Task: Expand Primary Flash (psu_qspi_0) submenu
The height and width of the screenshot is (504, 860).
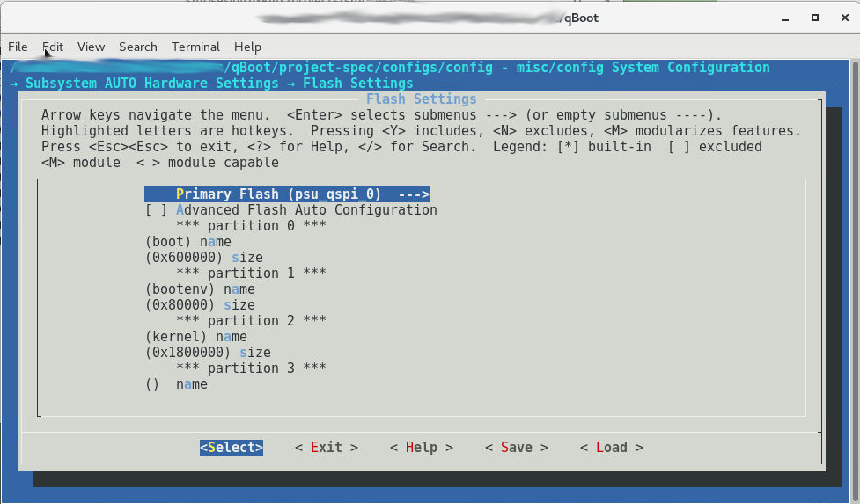Action: pyautogui.click(x=287, y=194)
